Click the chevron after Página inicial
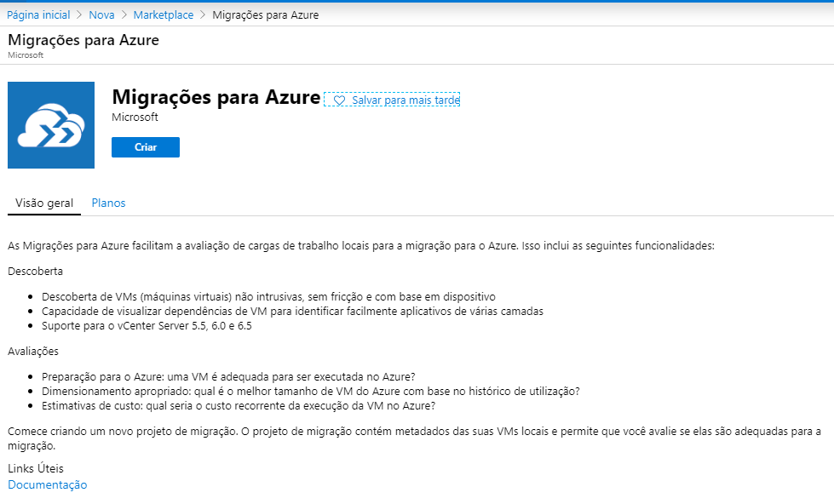This screenshot has width=834, height=504. (x=79, y=15)
